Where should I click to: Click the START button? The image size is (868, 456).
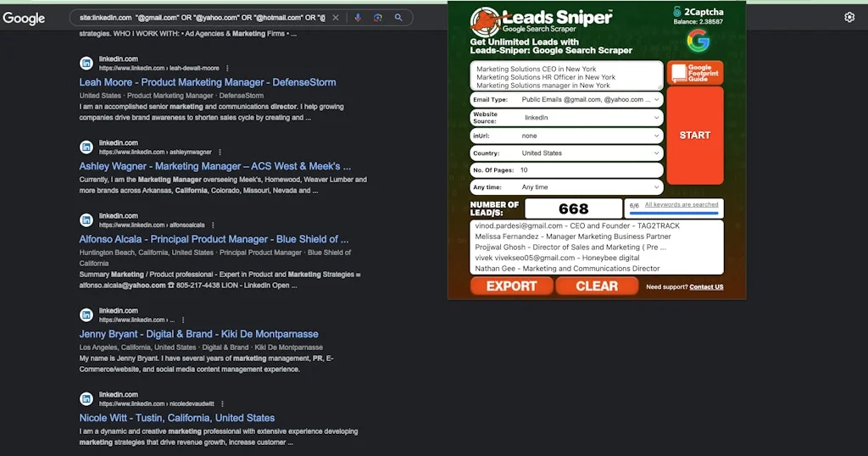click(695, 136)
